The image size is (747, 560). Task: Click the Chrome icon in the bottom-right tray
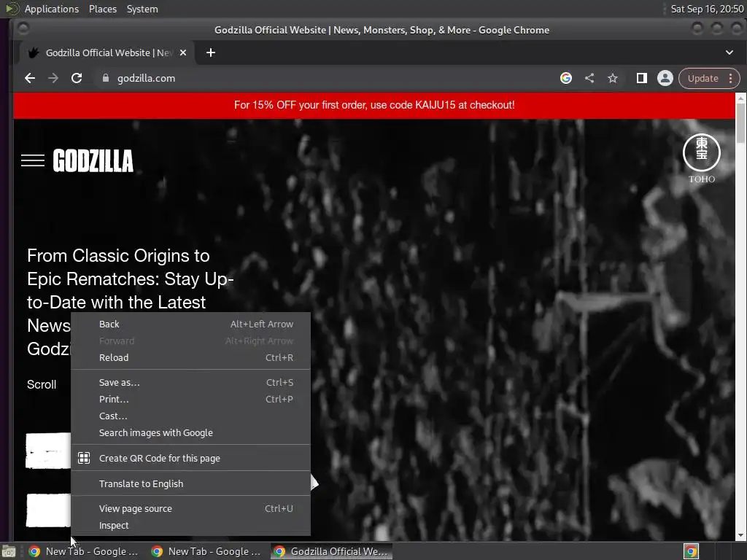tap(691, 551)
